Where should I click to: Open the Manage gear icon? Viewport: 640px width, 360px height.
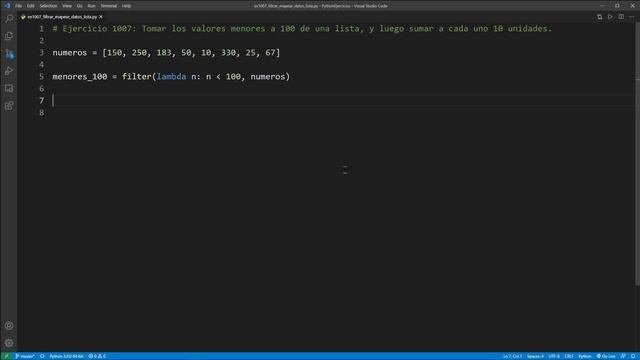(x=9, y=343)
